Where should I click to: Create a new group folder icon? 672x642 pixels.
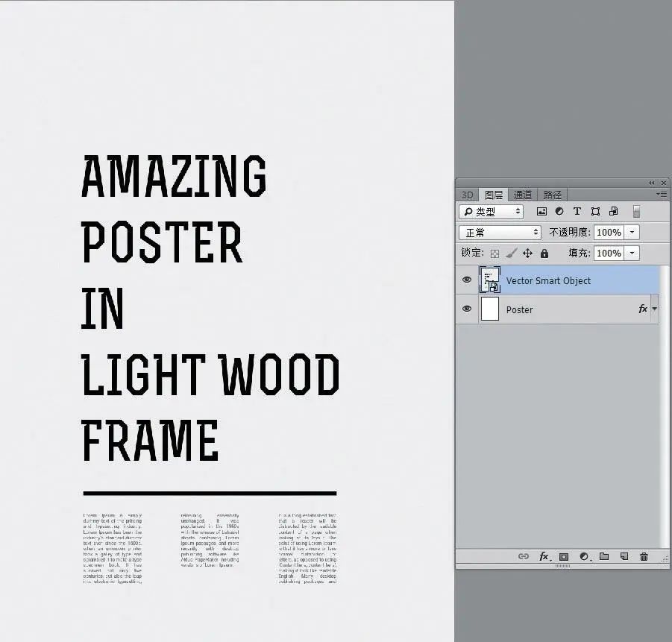[604, 556]
